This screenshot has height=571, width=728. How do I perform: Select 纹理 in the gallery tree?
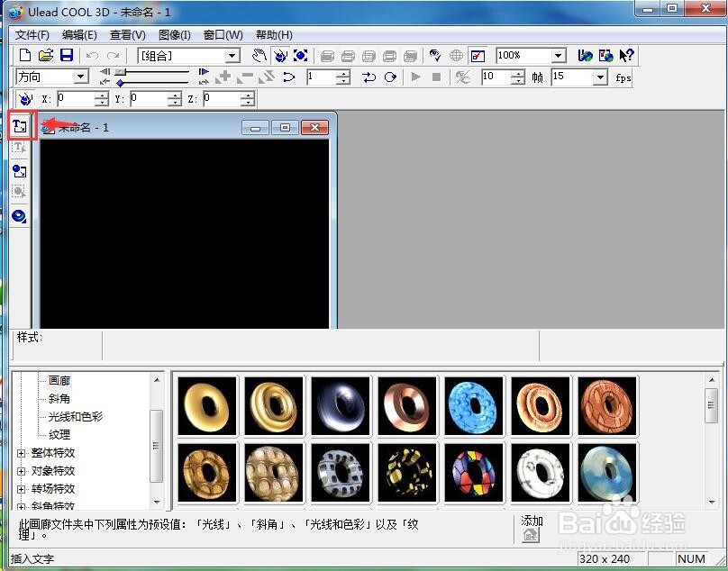click(59, 434)
